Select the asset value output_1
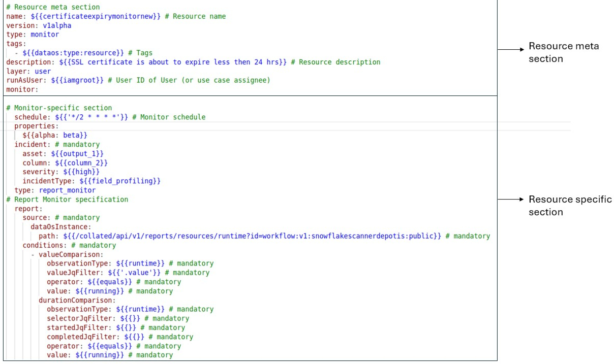Screen dimensions: 614x364 77,153
